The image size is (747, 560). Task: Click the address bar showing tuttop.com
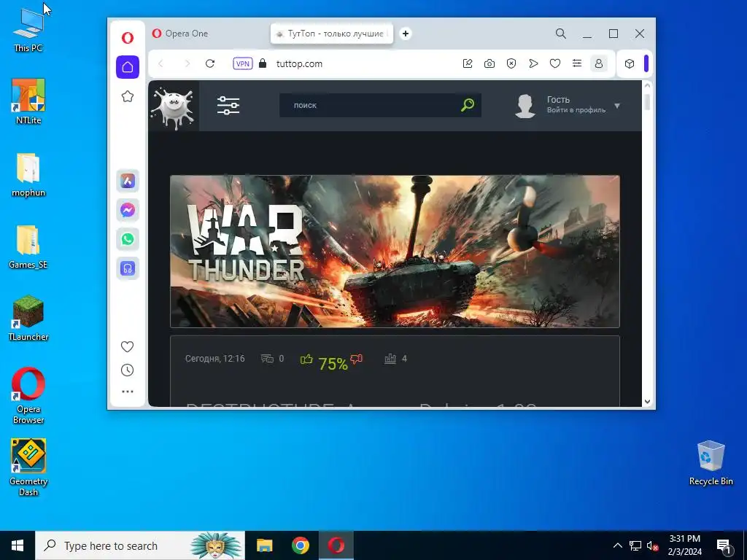299,64
